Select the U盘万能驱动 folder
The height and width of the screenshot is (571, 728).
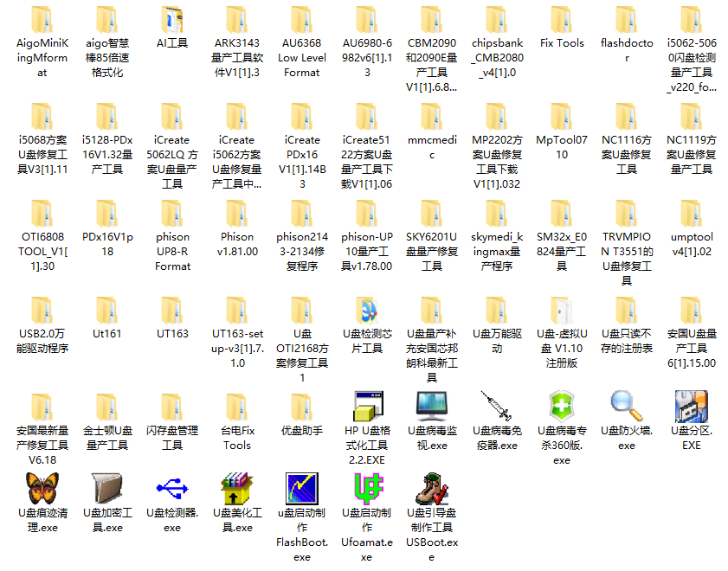coord(497,310)
